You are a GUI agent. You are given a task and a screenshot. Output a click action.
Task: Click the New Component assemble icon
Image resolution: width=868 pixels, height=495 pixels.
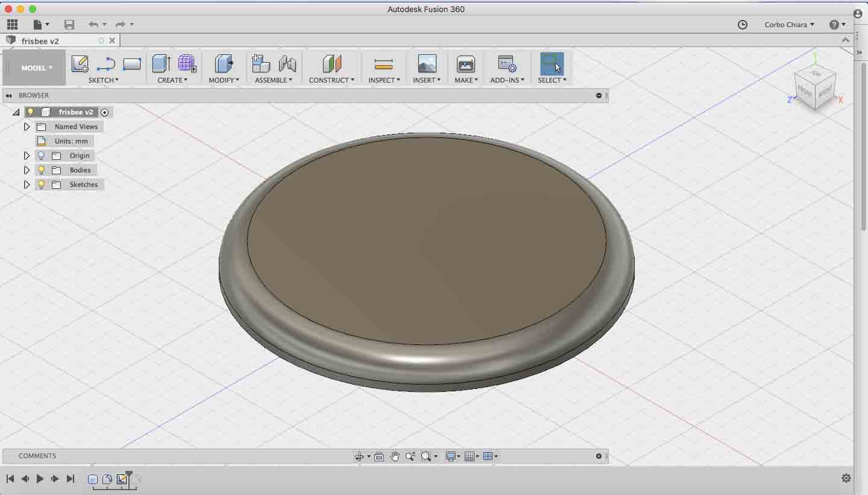260,64
